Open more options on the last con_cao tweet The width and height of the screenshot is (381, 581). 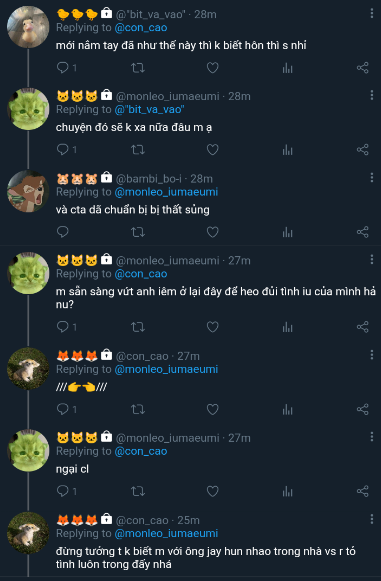click(371, 519)
